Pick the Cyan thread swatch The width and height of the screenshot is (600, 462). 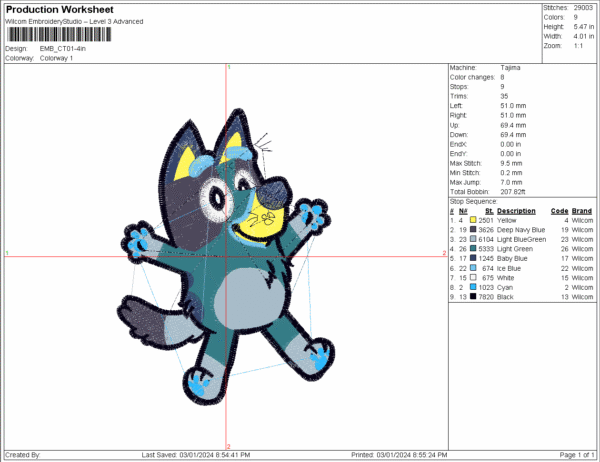click(473, 287)
